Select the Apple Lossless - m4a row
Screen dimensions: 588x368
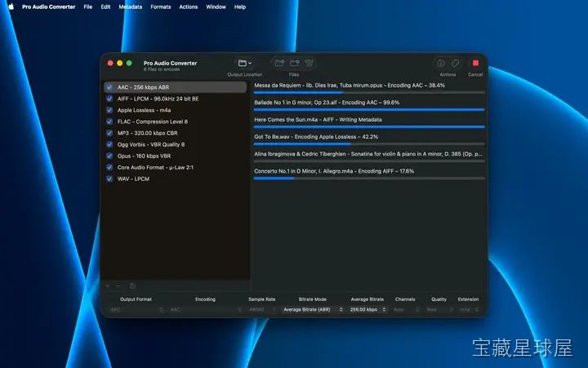point(175,110)
